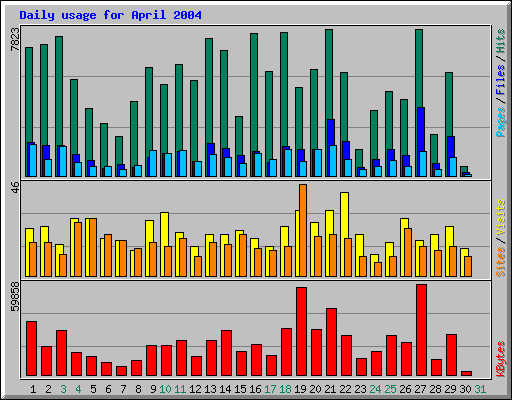The width and height of the screenshot is (512, 400).
Task: Select day 8 on the x-axis
Action: click(138, 389)
